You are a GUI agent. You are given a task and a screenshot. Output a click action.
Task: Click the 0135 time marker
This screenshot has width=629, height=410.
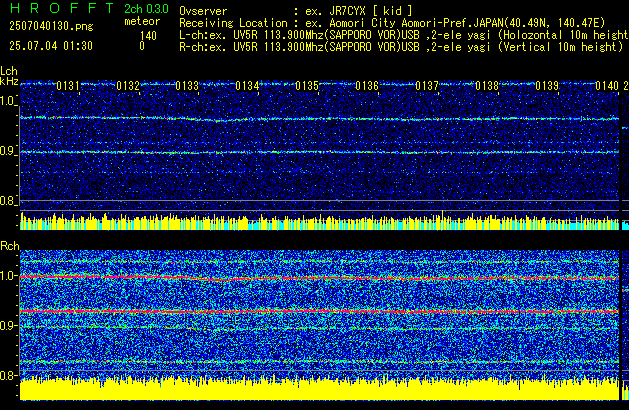307,86
